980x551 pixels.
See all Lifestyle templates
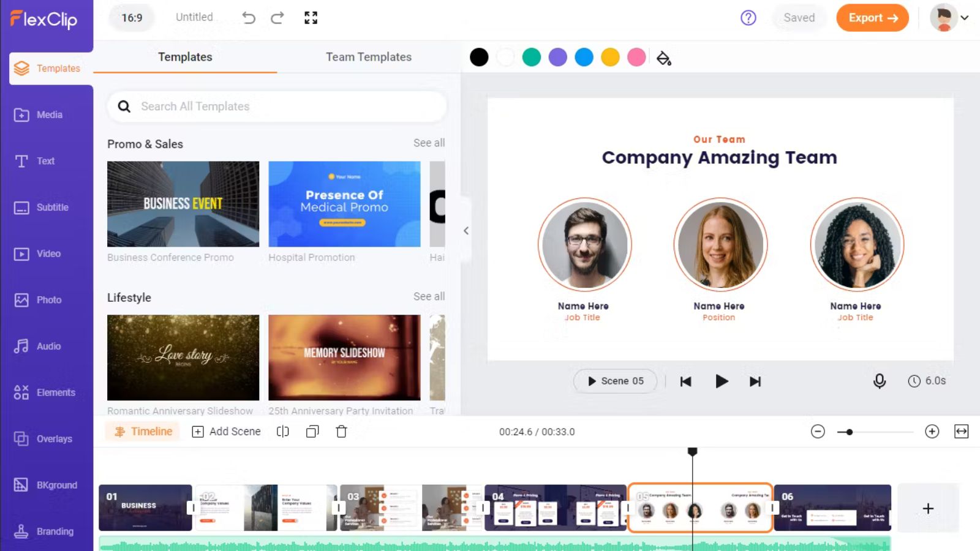[429, 296]
